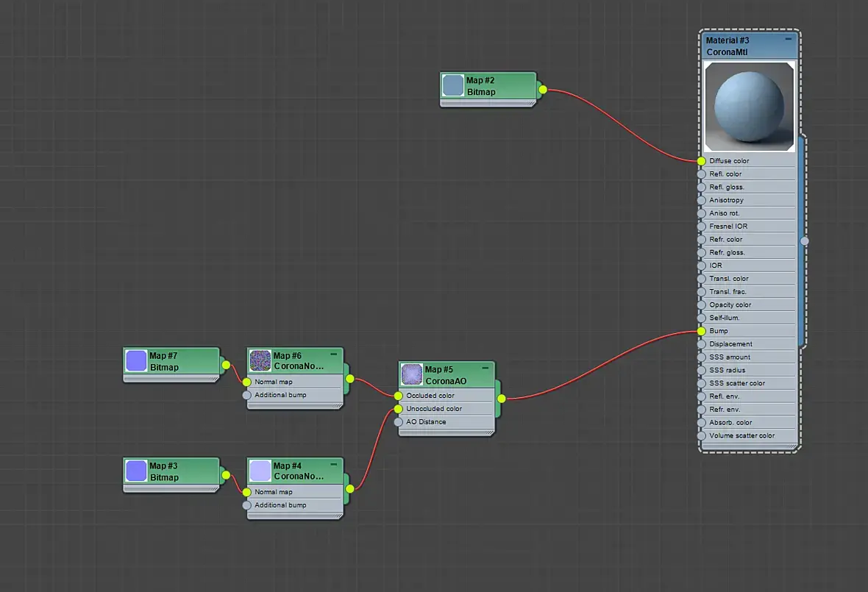
Task: Click the Map #5 CoronaAO thumbnail
Action: point(412,374)
